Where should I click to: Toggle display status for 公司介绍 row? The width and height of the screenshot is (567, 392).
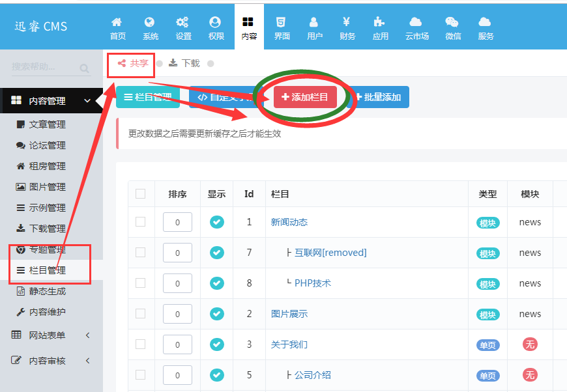[217, 375]
